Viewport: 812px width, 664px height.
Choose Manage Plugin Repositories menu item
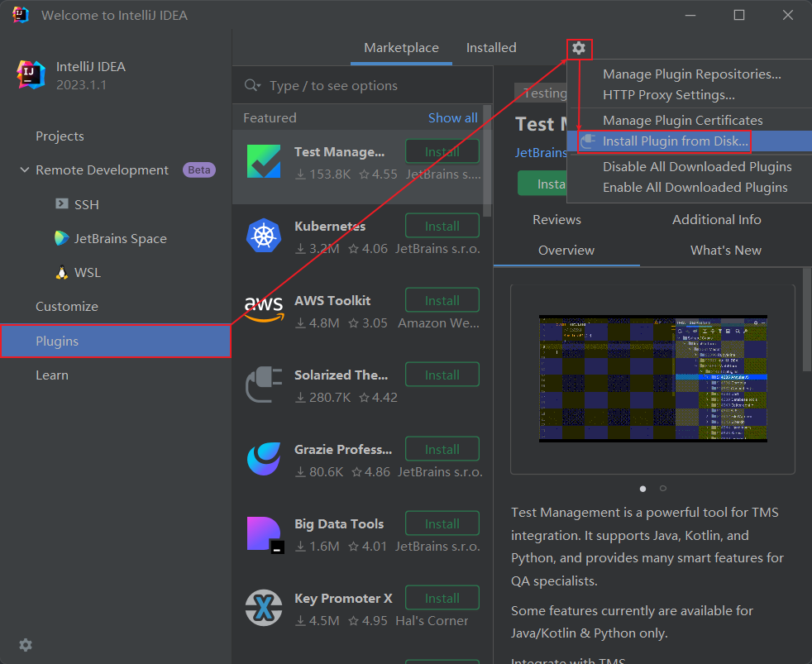692,74
